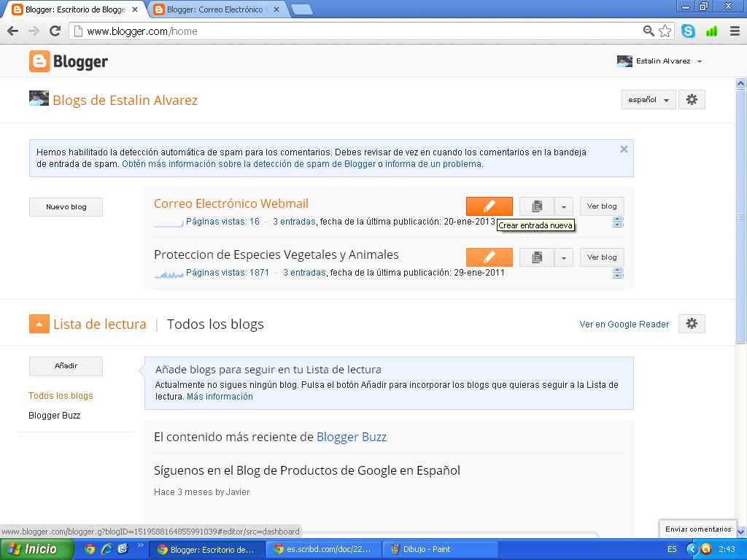747x560 pixels.
Task: Collapse the Lista de lectura section arrow
Action: tap(39, 324)
